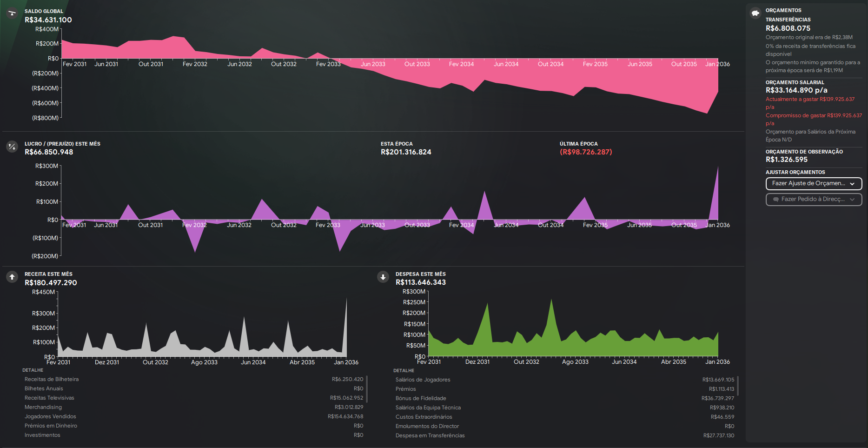Image resolution: width=868 pixels, height=448 pixels.
Task: Open the Fazer Ajuste de Orçamento dropdown
Action: click(x=814, y=184)
